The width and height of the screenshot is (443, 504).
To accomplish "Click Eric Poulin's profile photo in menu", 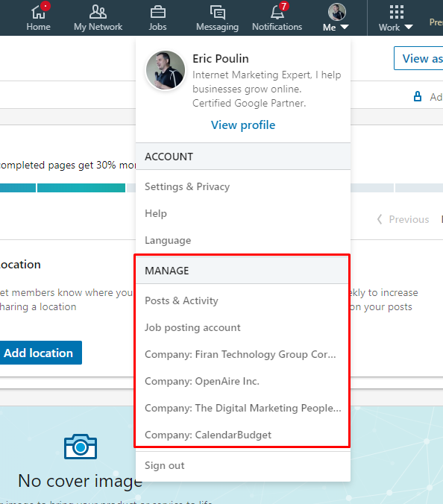I will (166, 70).
